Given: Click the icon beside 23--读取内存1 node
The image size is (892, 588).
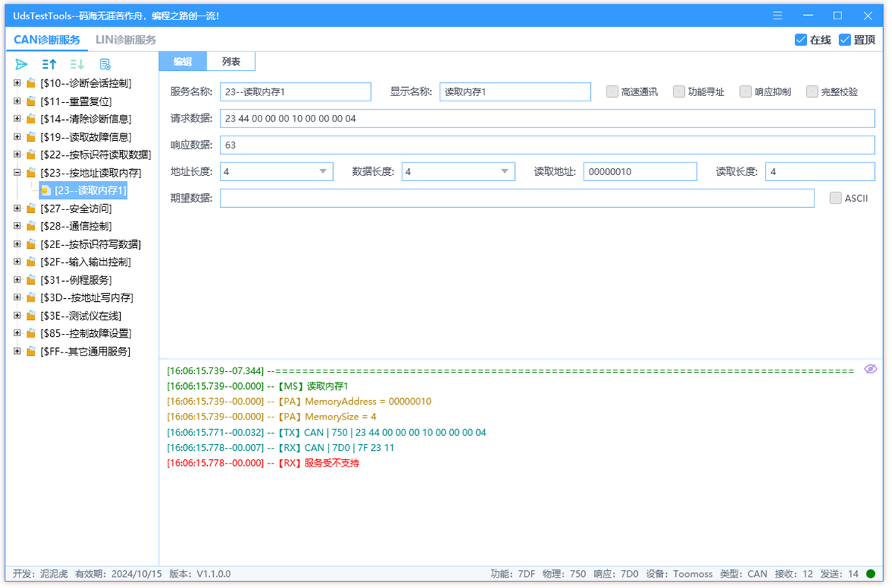Looking at the screenshot, I should [46, 191].
